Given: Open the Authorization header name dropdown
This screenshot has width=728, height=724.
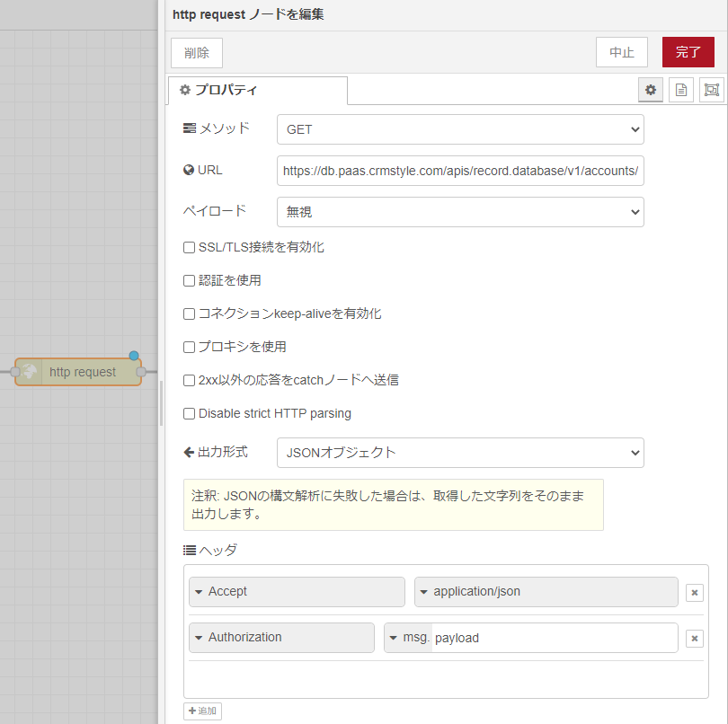Looking at the screenshot, I should (281, 638).
